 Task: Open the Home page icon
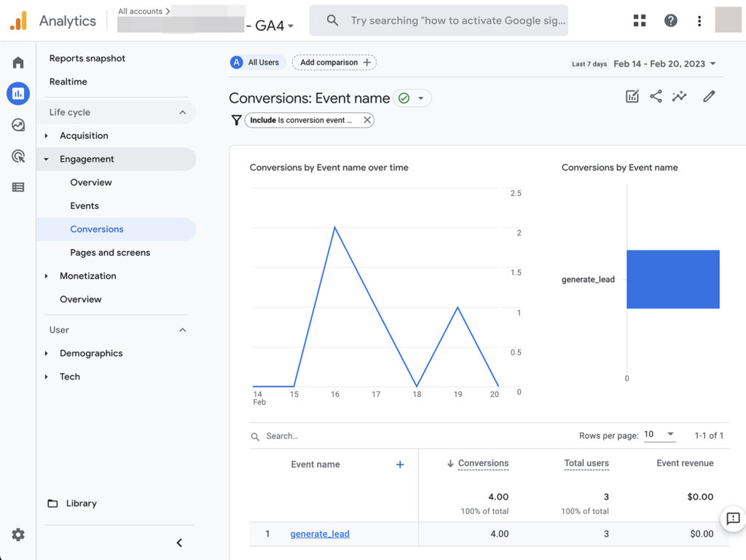tap(17, 62)
